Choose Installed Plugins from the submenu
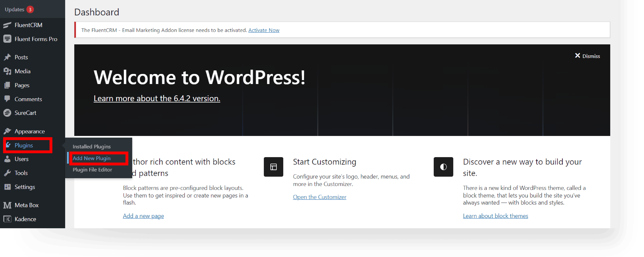 tap(91, 147)
